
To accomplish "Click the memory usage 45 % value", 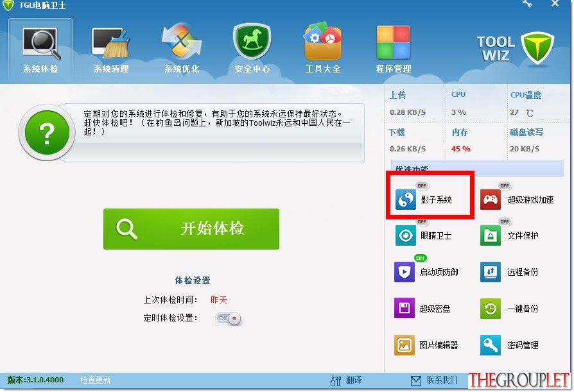I will pos(460,149).
